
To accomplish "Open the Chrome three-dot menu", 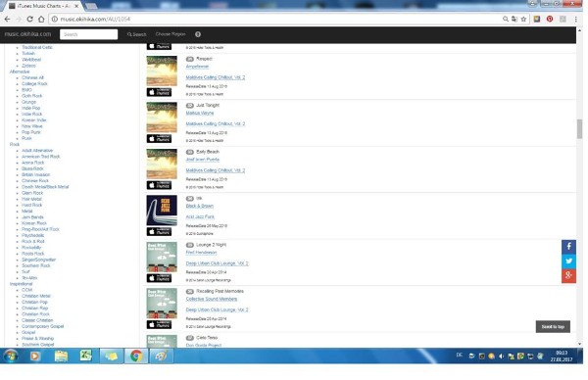I will click(x=575, y=19).
